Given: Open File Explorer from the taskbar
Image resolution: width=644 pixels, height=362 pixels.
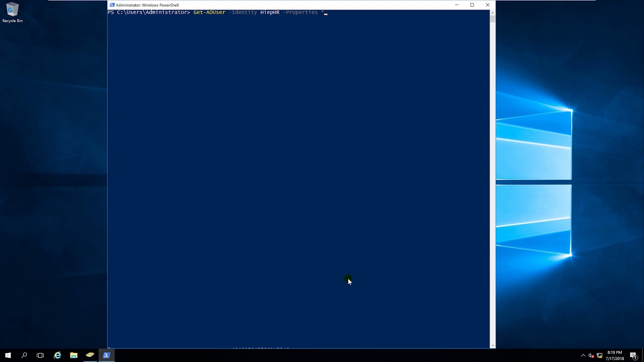Looking at the screenshot, I should point(73,355).
